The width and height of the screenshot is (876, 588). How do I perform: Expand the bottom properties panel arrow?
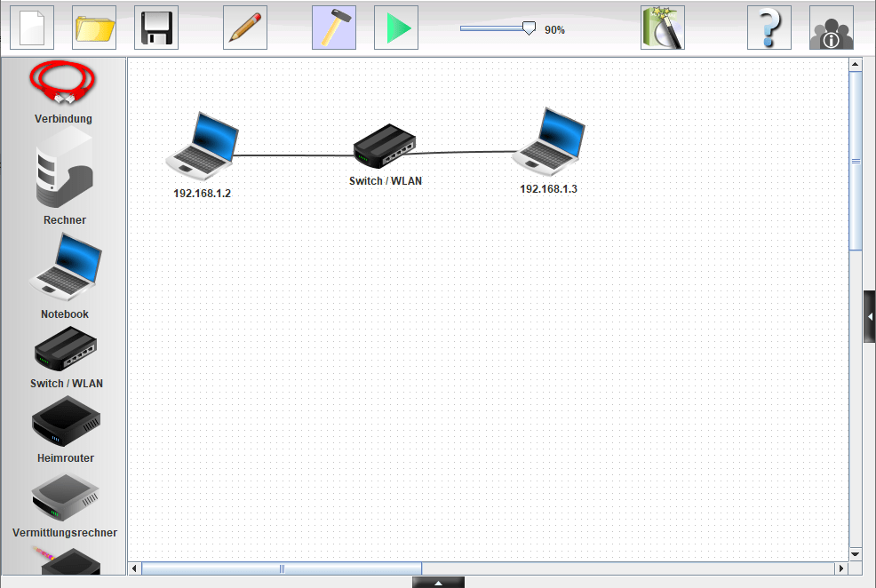(438, 583)
